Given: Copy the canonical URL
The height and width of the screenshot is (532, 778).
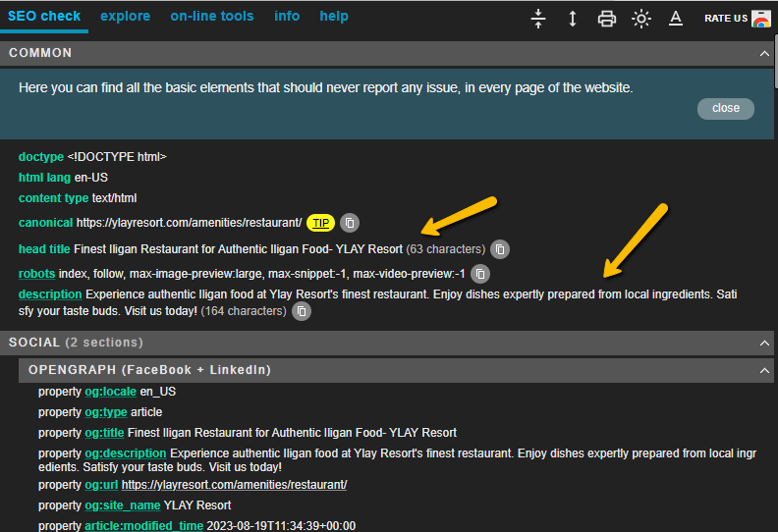Looking at the screenshot, I should click(x=350, y=223).
